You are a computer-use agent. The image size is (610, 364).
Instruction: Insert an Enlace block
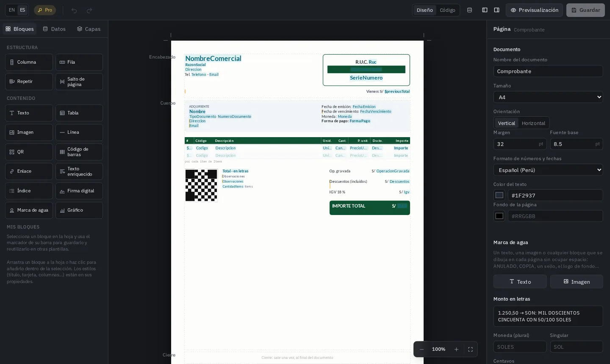pos(29,171)
